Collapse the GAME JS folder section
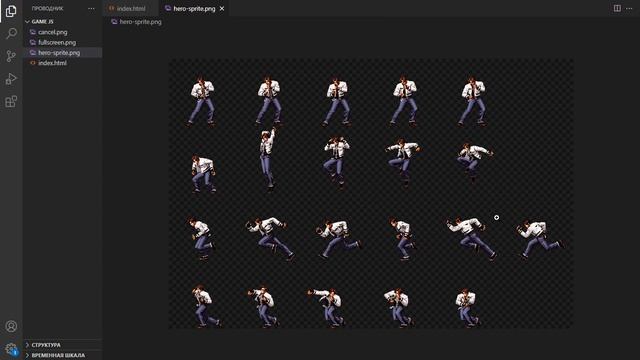Viewport: 640px width, 360px height. [62, 22]
